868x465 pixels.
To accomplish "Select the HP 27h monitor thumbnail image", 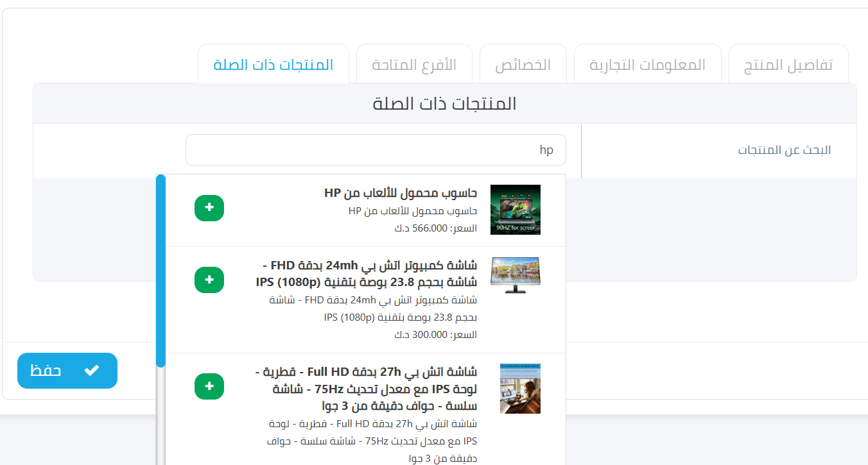I will pos(520,389).
